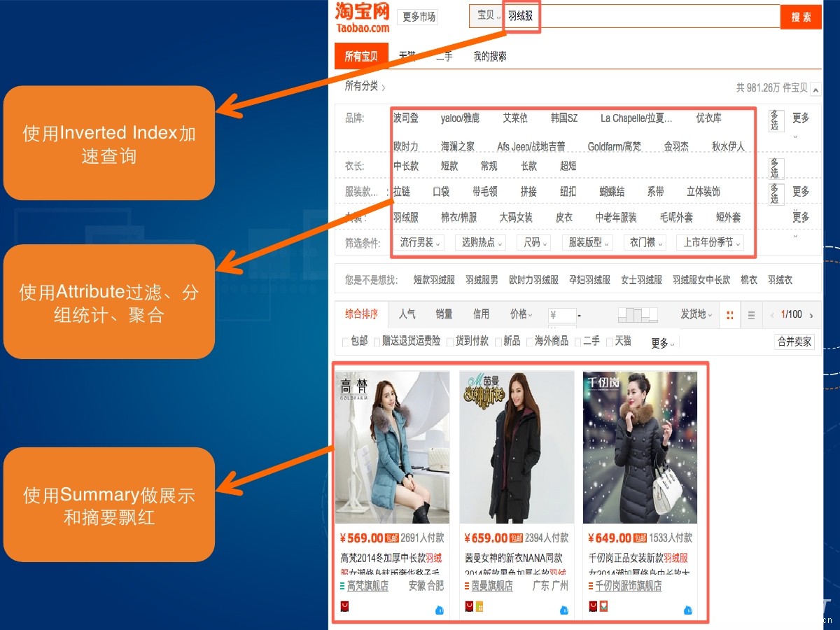840x630 pixels.
Task: Sort results by 人气
Action: (x=407, y=314)
